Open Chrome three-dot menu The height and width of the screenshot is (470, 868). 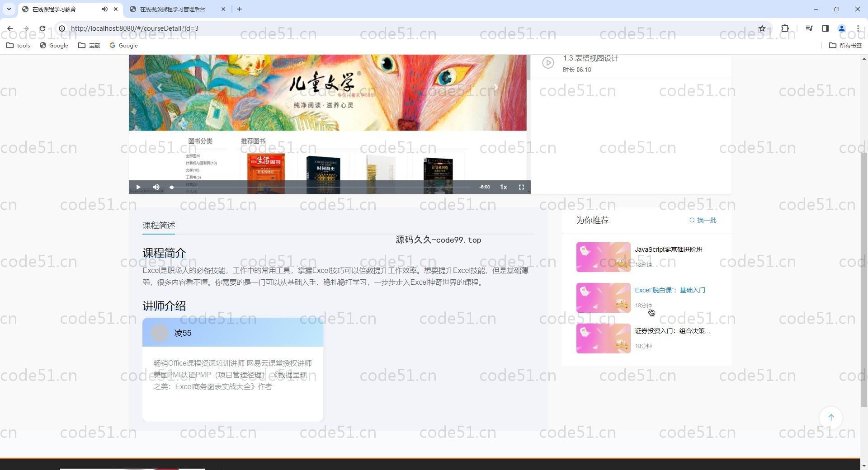858,28
